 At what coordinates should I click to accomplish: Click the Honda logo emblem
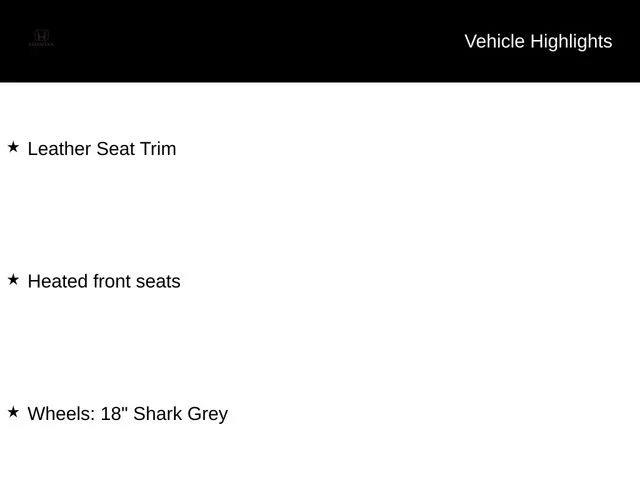41,35
